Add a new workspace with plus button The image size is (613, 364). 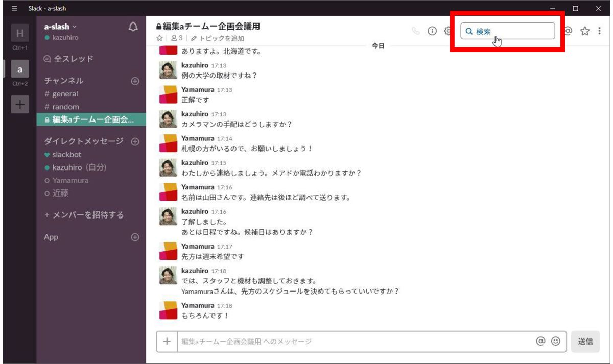click(x=20, y=104)
